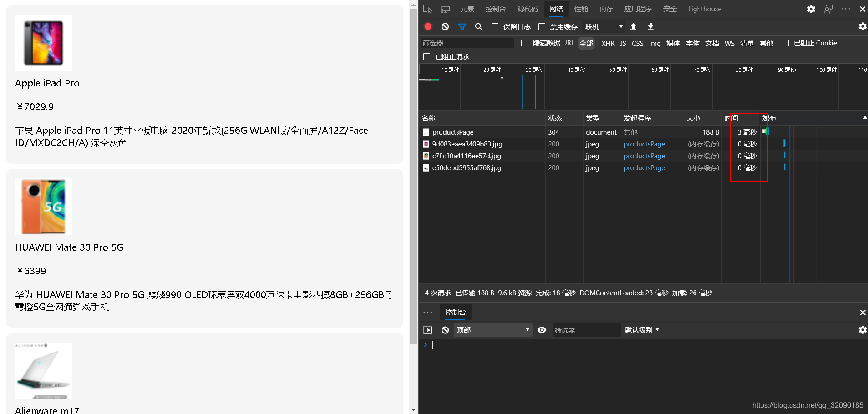
Task: Toggle device emulation toolbar icon
Action: point(445,9)
